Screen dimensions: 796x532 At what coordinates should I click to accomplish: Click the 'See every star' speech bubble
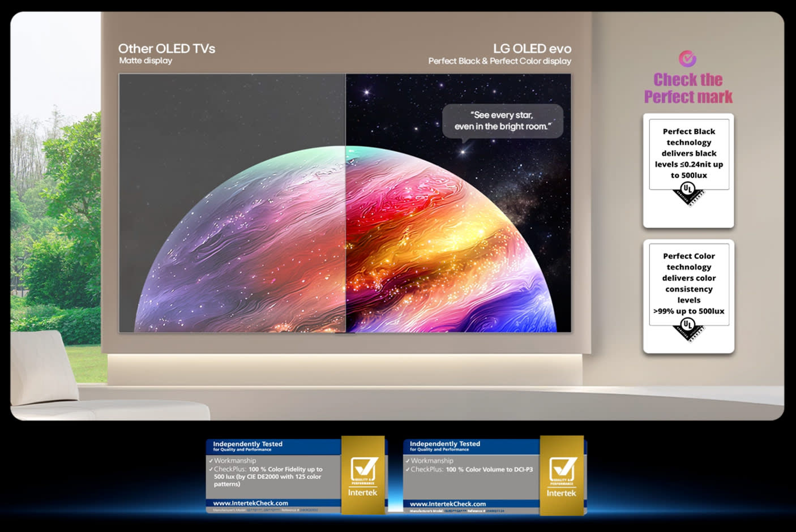coord(503,121)
